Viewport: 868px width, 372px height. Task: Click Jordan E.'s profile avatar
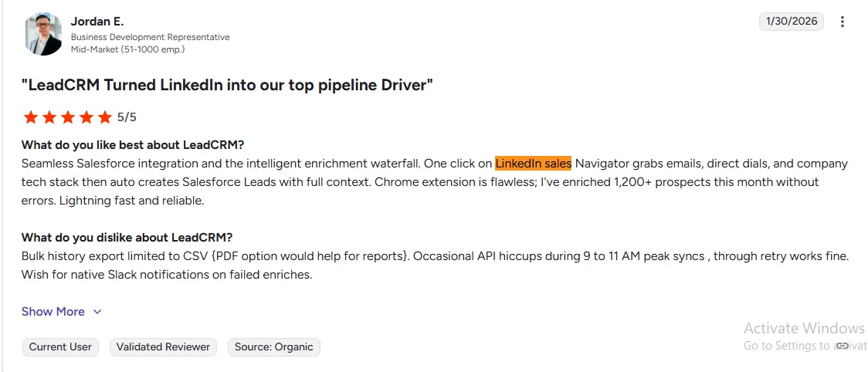pyautogui.click(x=44, y=33)
